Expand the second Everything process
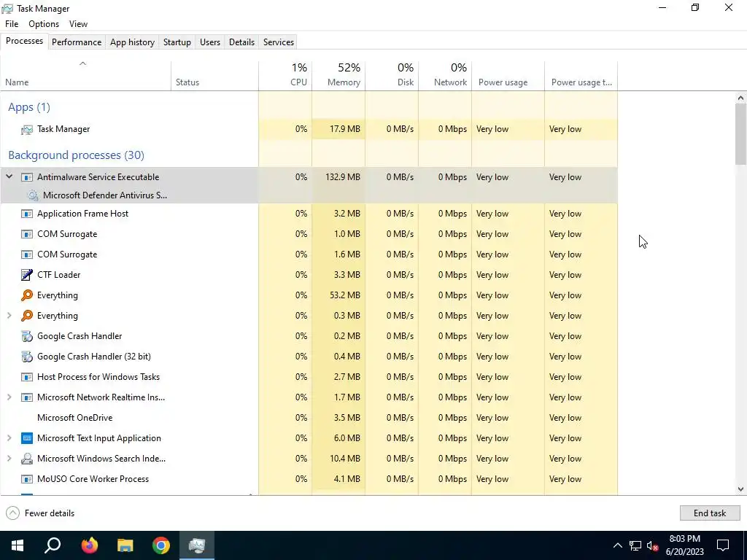Image resolution: width=747 pixels, height=560 pixels. (x=9, y=315)
